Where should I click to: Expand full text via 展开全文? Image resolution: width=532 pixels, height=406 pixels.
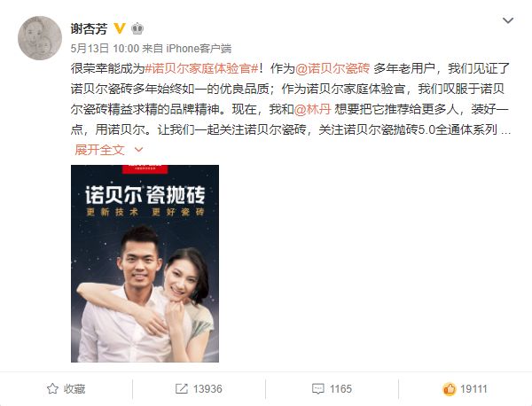click(x=99, y=150)
